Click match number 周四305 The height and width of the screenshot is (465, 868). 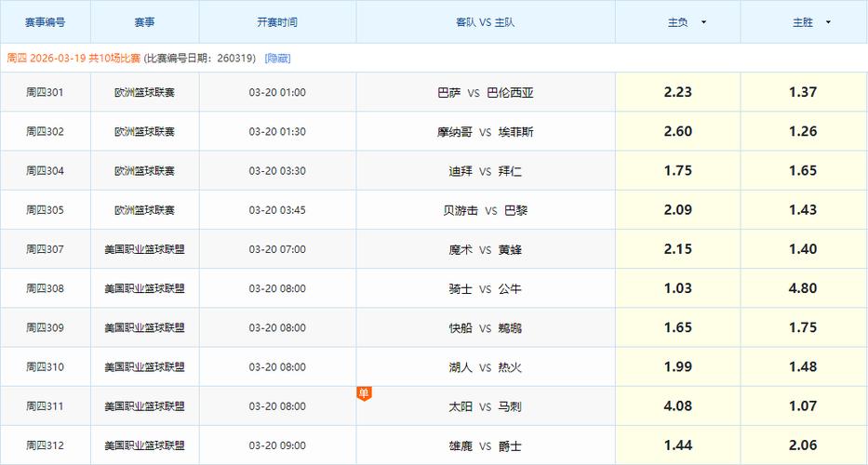46,210
